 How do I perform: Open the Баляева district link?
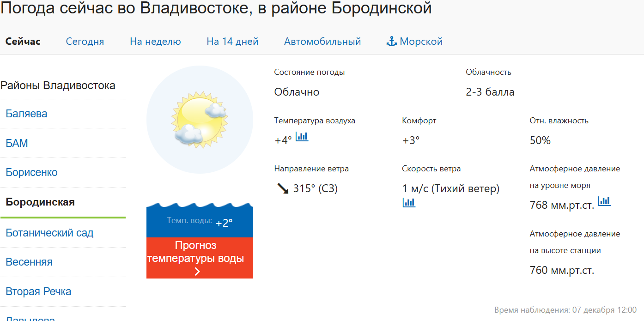[26, 114]
